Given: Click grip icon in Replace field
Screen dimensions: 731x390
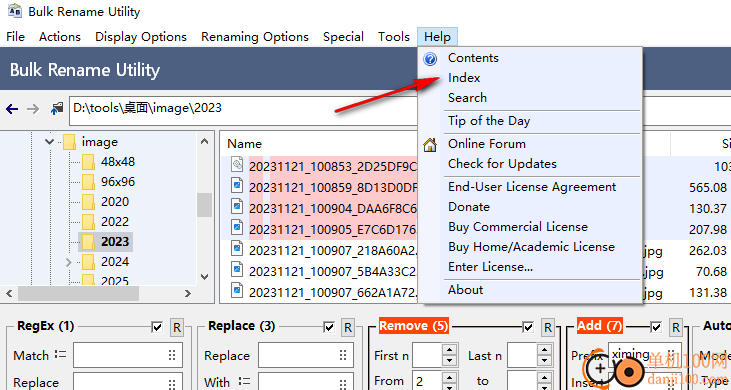Looking at the screenshot, I should pos(343,356).
